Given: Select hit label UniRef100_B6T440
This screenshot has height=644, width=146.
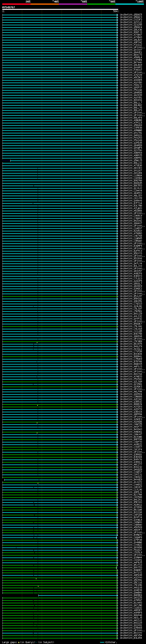Looking at the screenshot, I should pos(131,63).
